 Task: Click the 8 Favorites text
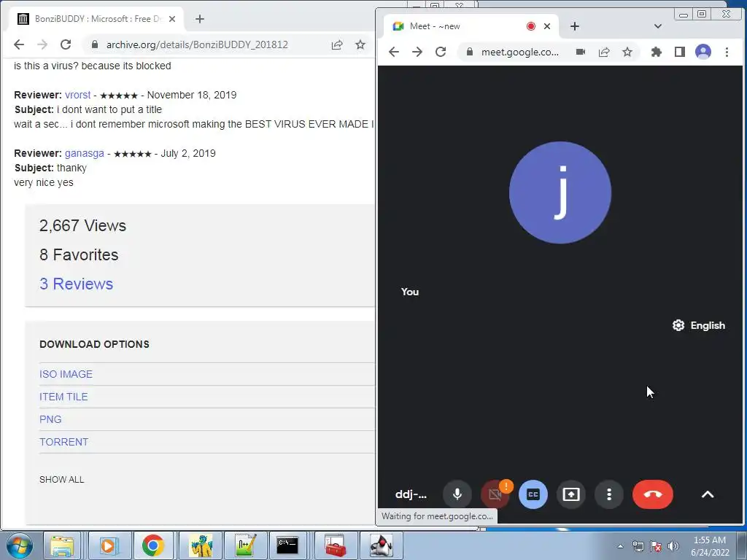79,254
